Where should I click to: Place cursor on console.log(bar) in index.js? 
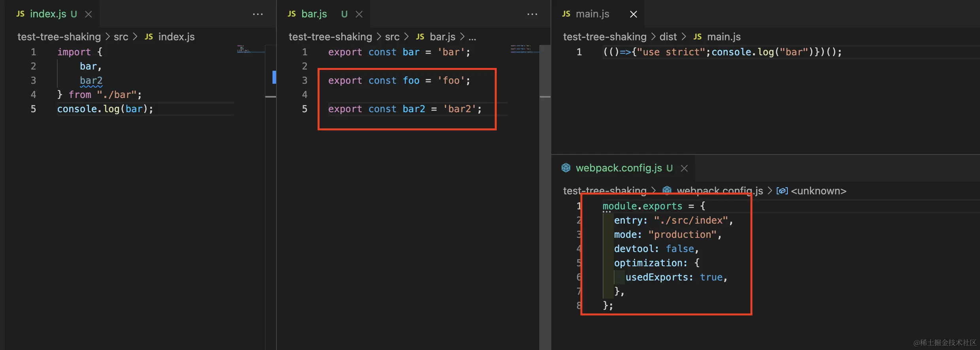(105, 109)
